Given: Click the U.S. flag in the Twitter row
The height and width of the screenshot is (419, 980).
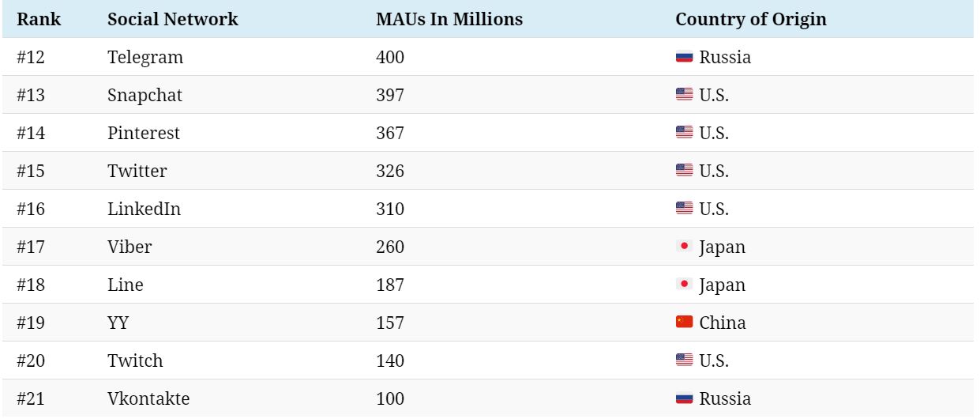Looking at the screenshot, I should 684,171.
